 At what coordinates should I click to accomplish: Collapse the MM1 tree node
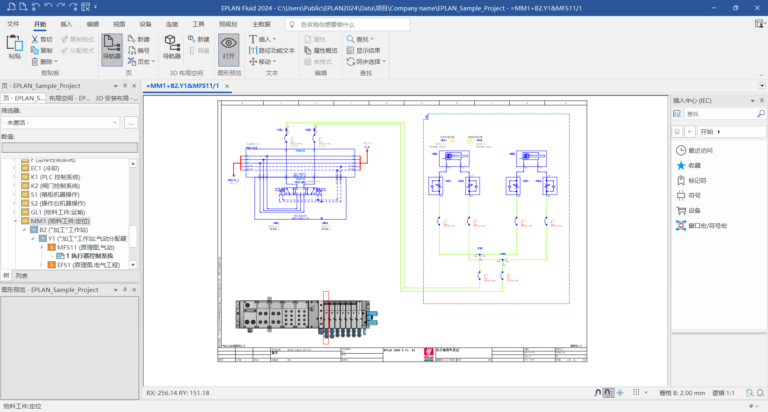click(15, 221)
